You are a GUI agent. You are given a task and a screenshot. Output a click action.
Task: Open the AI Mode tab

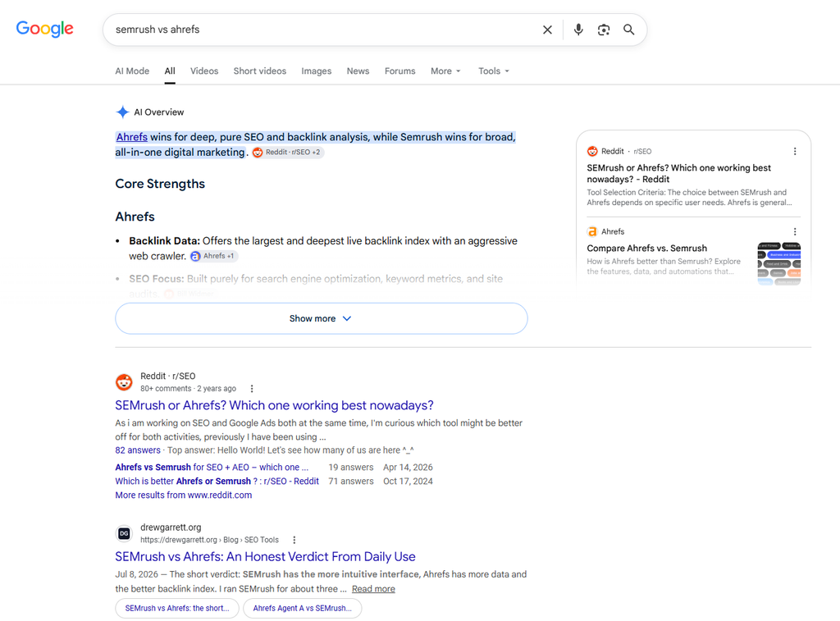click(132, 71)
